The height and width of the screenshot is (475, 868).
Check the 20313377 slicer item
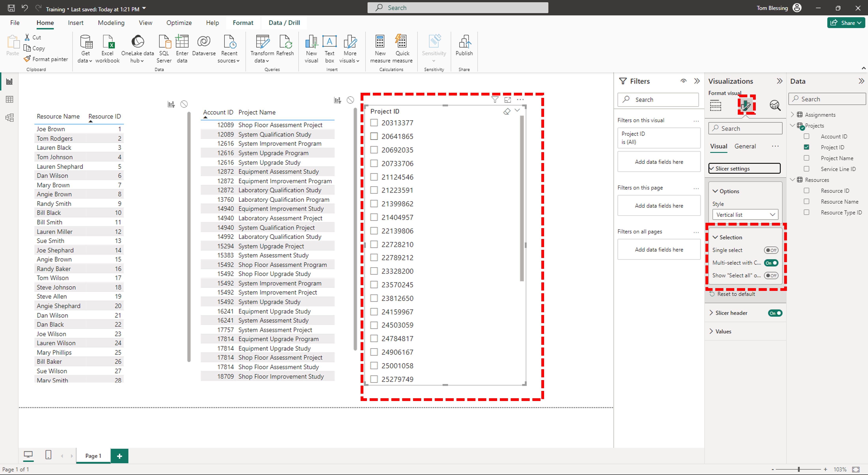(374, 123)
